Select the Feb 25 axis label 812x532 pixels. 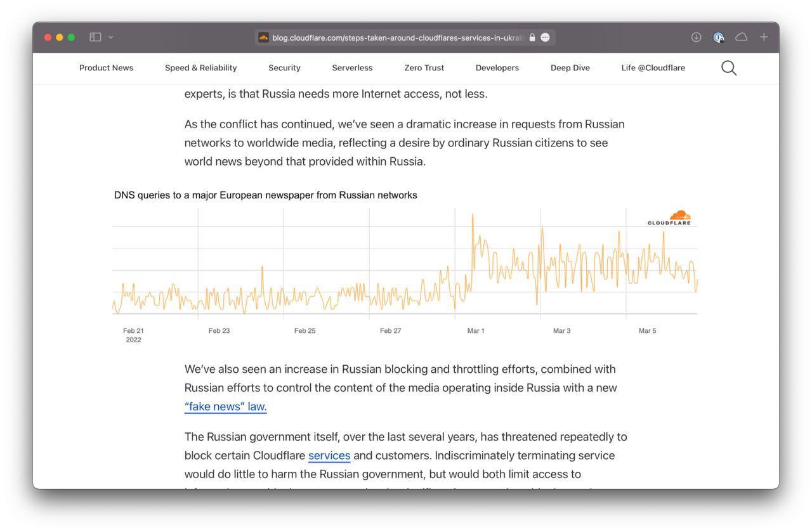click(x=304, y=330)
